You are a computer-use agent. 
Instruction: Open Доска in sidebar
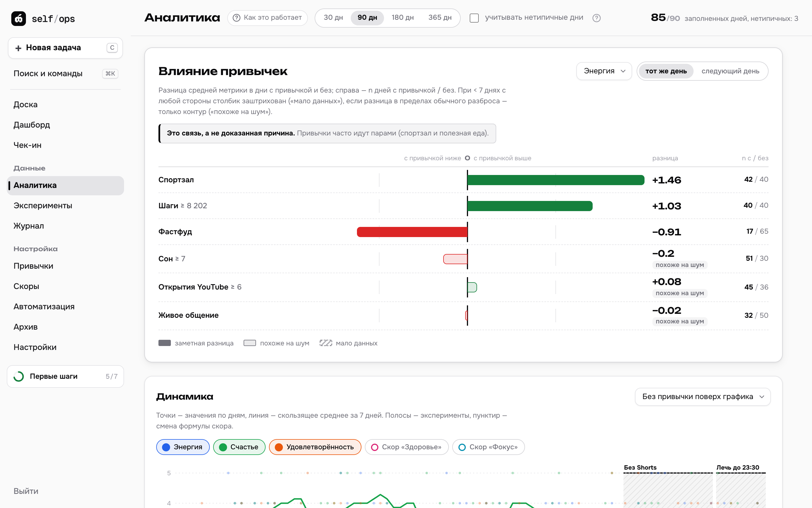pyautogui.click(x=65, y=104)
